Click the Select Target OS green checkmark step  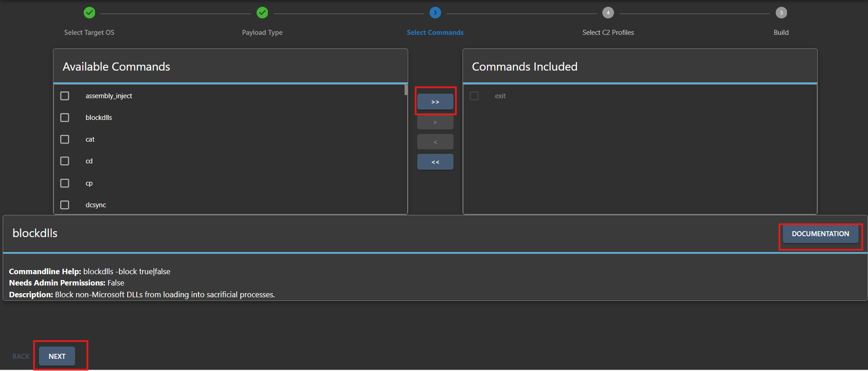tap(90, 13)
